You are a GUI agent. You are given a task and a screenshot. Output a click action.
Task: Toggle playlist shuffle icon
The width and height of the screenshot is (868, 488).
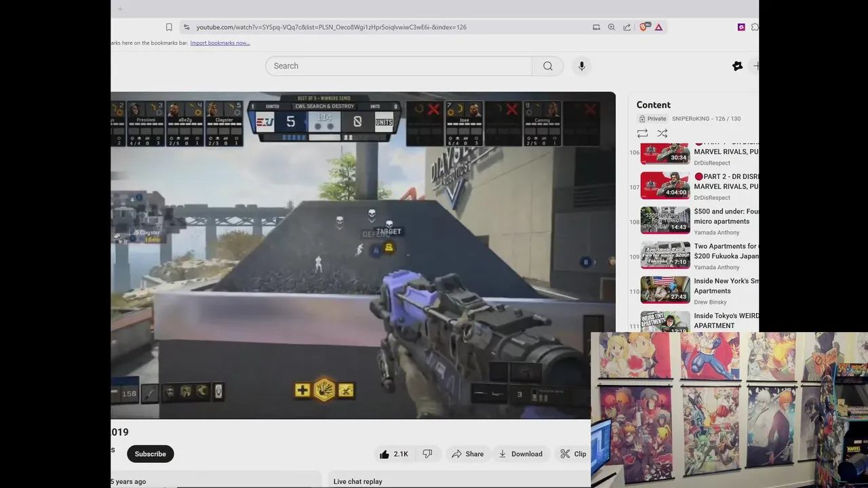click(x=663, y=134)
